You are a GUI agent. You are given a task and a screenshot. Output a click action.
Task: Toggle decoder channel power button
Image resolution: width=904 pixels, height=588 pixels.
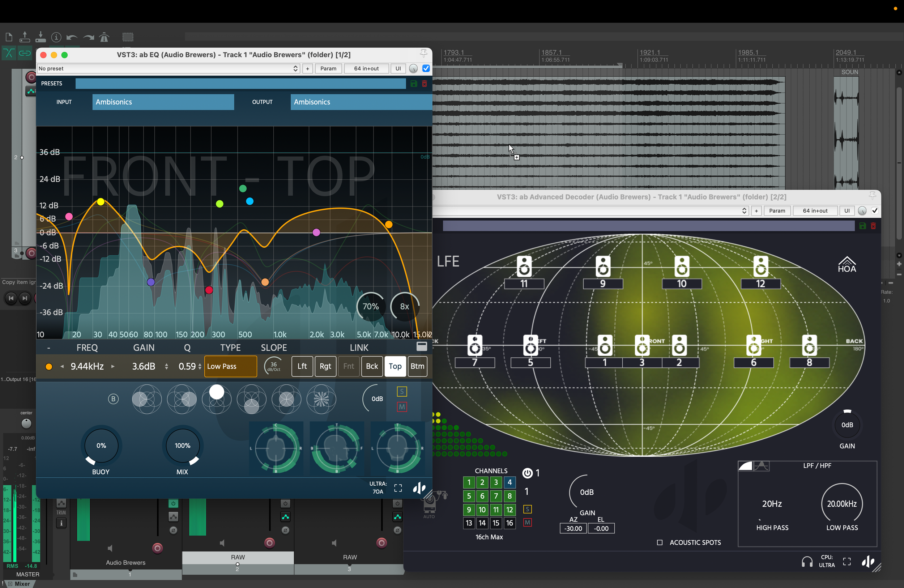point(527,473)
